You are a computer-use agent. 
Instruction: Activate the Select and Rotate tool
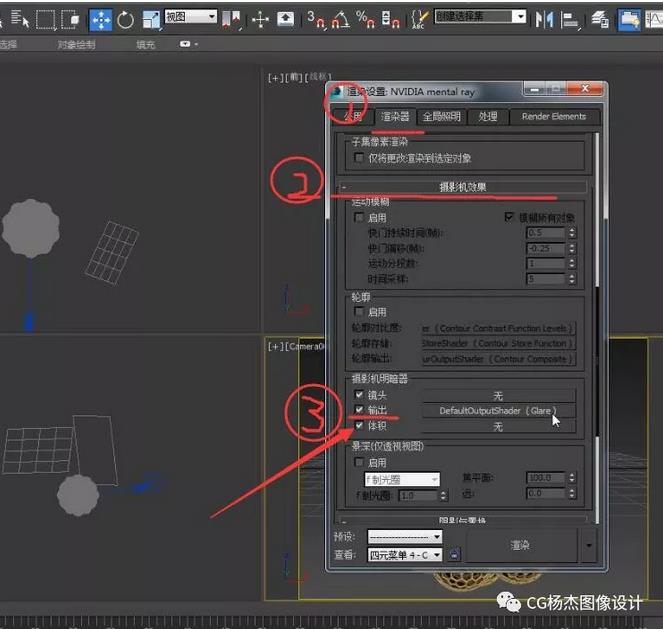(126, 20)
